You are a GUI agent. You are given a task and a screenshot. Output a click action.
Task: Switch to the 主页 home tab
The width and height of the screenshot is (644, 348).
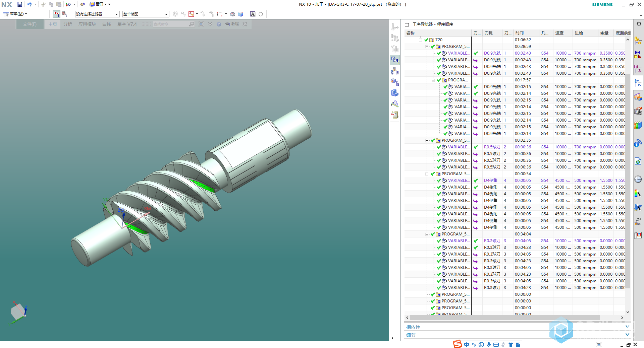53,24
